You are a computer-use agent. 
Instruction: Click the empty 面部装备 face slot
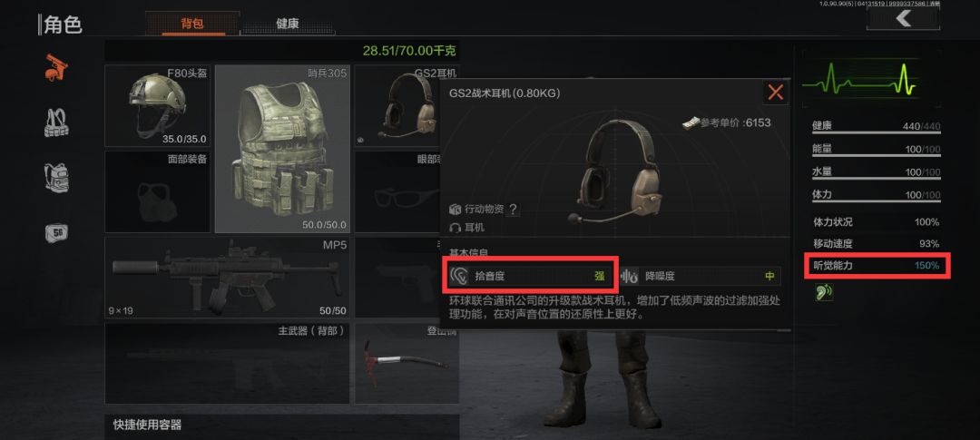pos(158,191)
